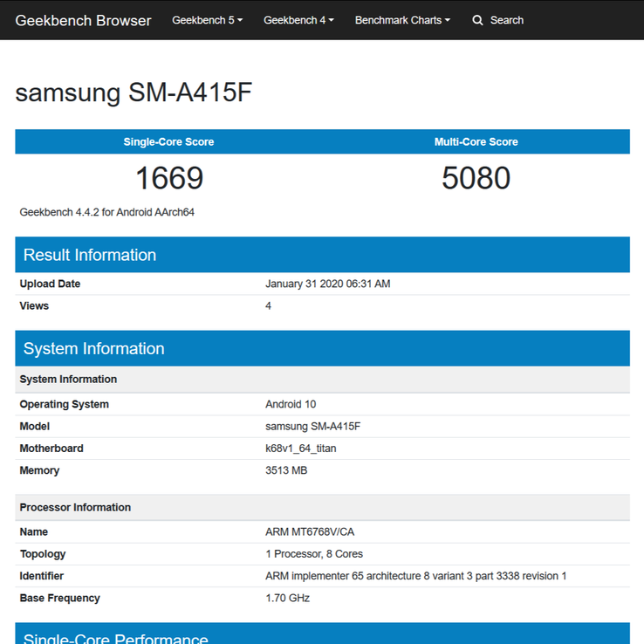Click the Single-Core Score header
Image resolution: width=644 pixels, height=644 pixels.
168,141
